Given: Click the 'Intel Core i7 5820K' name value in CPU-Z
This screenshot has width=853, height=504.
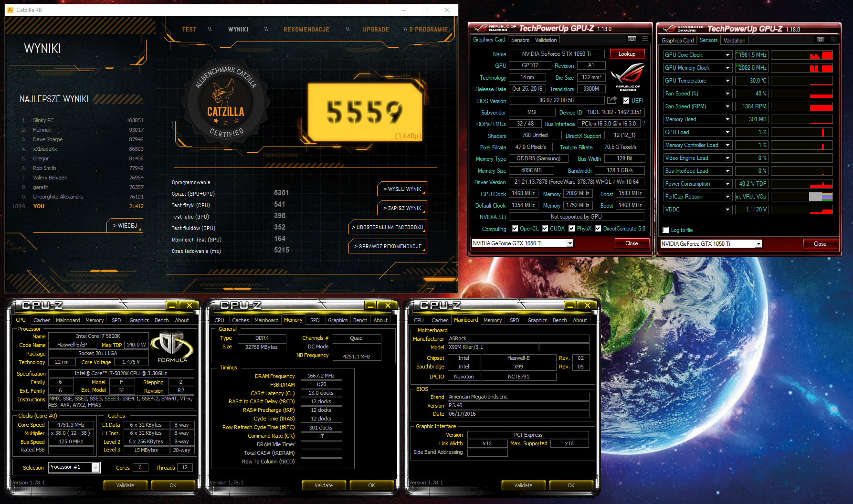Looking at the screenshot, I should 98,336.
